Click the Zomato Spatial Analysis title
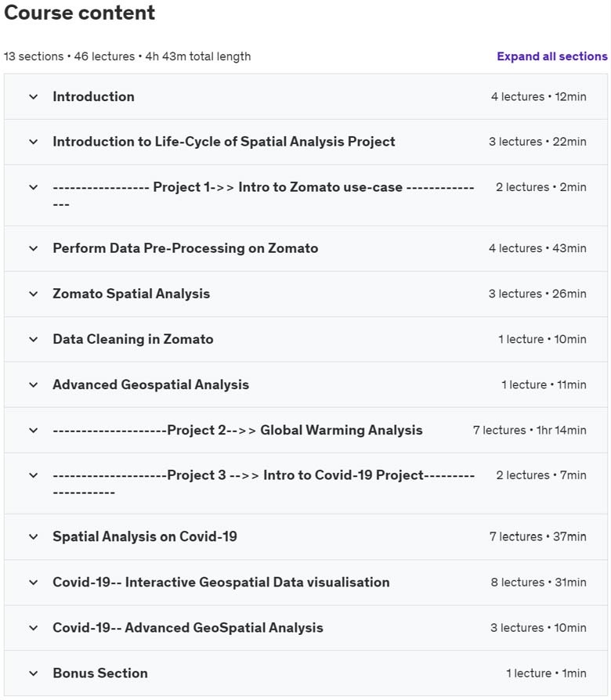 [131, 294]
